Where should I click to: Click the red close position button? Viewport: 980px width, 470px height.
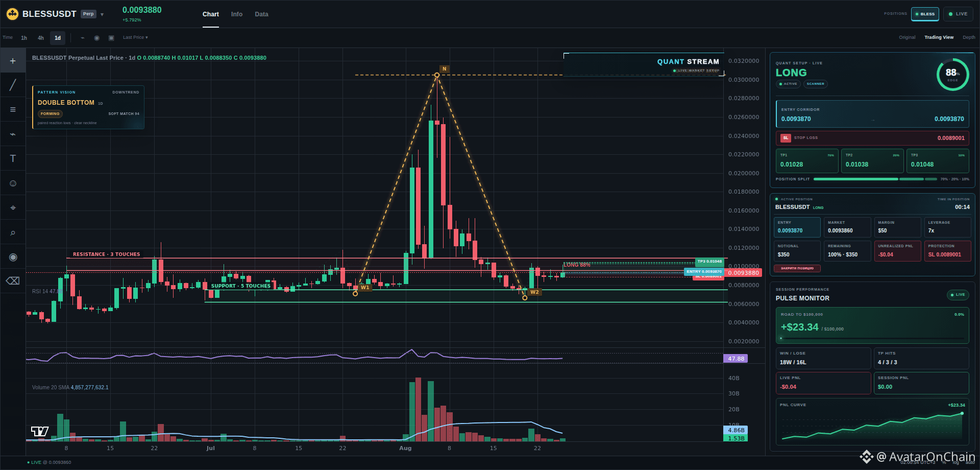pos(797,268)
